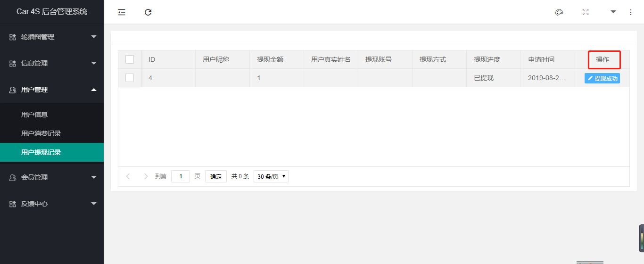Screen dimensions: 644x264
Task: Click the 确定 pagination button
Action: [216, 176]
